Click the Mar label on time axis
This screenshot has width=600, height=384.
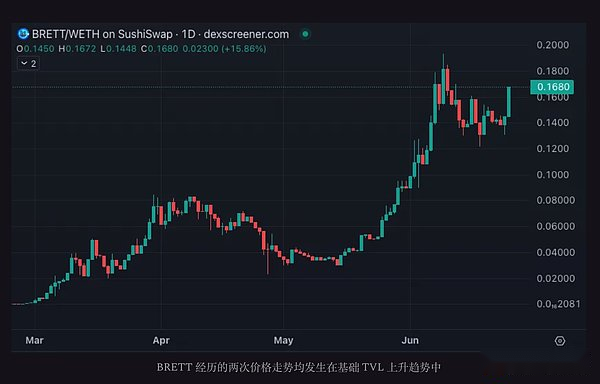(34, 340)
